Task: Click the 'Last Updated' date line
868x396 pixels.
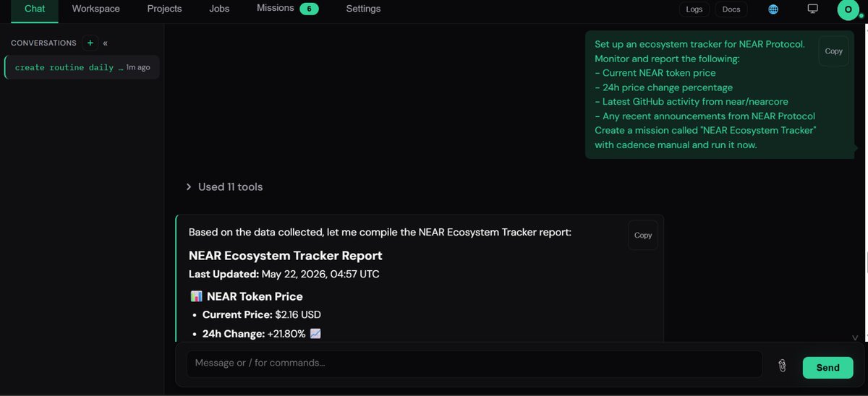Action: click(284, 275)
